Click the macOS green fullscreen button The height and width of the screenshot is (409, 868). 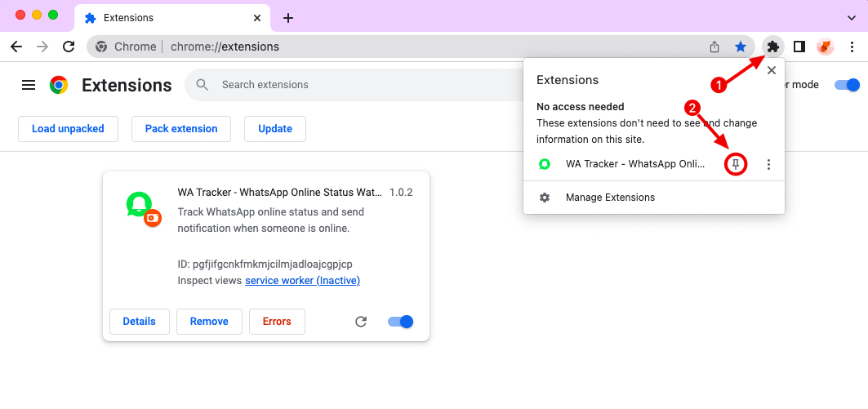pos(53,15)
